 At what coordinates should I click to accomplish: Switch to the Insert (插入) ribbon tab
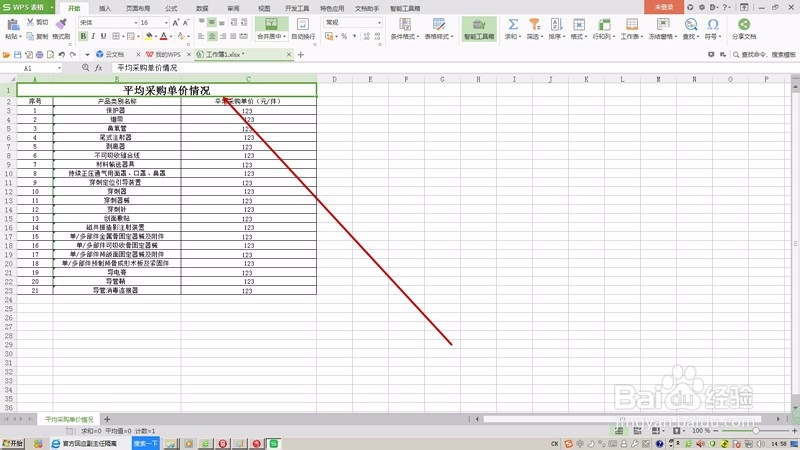[105, 9]
